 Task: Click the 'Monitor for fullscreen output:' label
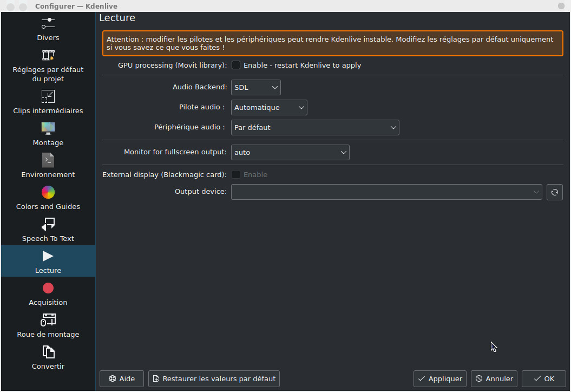(175, 152)
